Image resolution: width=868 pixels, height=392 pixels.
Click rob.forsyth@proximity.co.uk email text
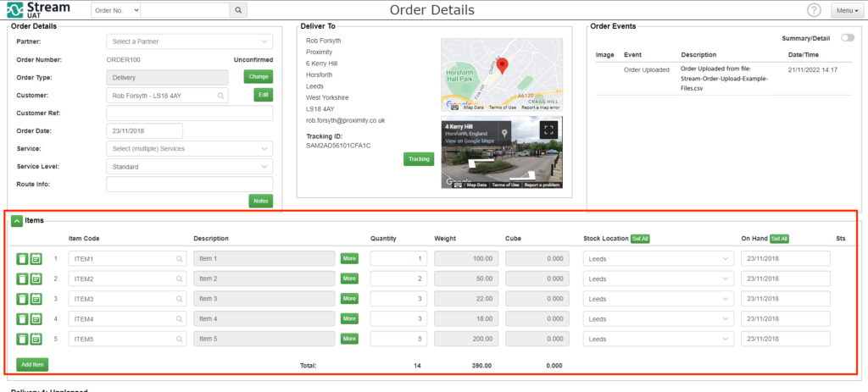coord(346,120)
